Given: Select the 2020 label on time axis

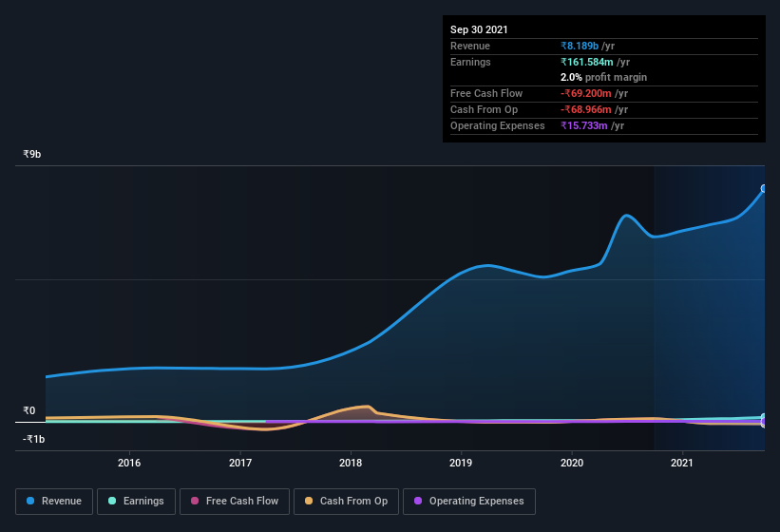Looking at the screenshot, I should click(x=572, y=463).
